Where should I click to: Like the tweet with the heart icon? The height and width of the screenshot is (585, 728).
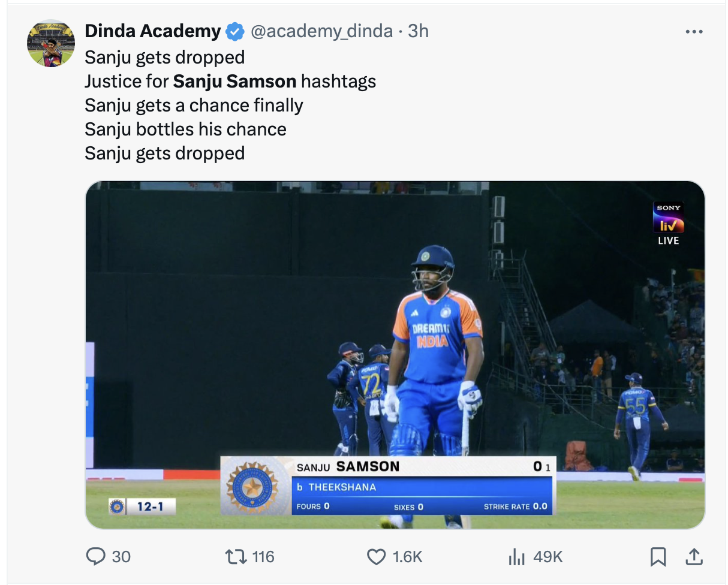pyautogui.click(x=376, y=557)
